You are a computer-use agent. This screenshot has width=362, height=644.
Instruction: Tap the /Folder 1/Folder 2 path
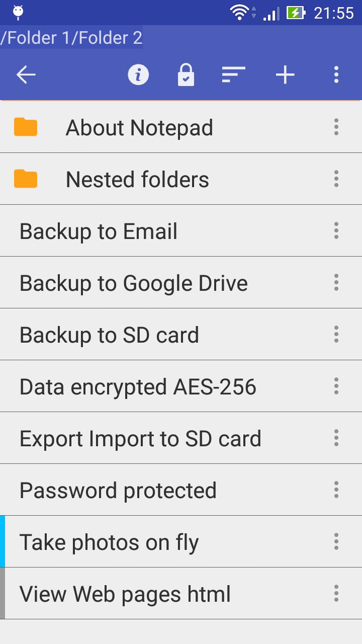click(x=71, y=38)
